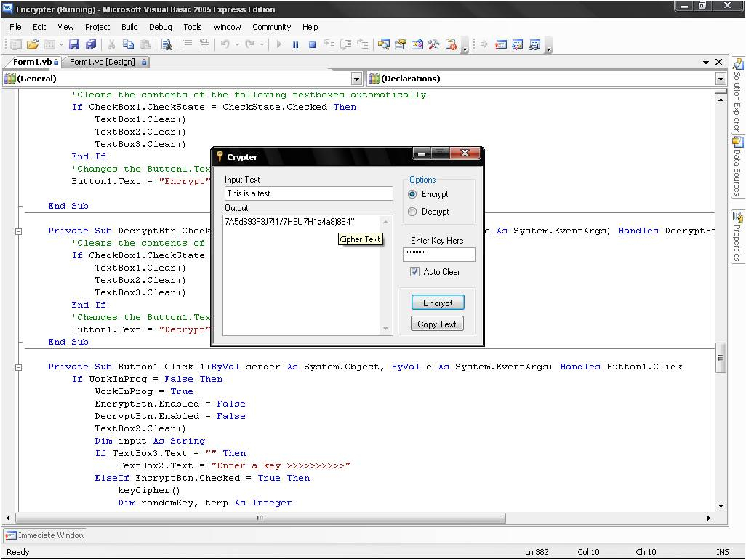Screen dimensions: 746x560
Task: Uncheck the Auto Clear checkbox
Action: [414, 272]
